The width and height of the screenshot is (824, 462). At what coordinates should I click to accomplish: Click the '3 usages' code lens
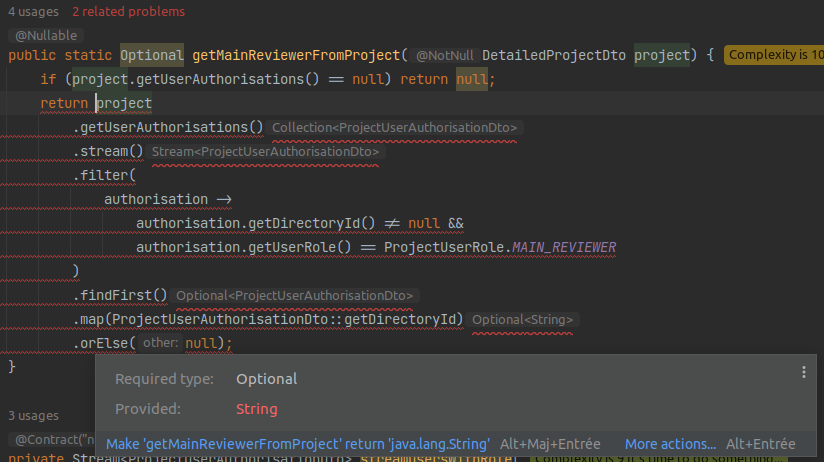click(x=34, y=416)
